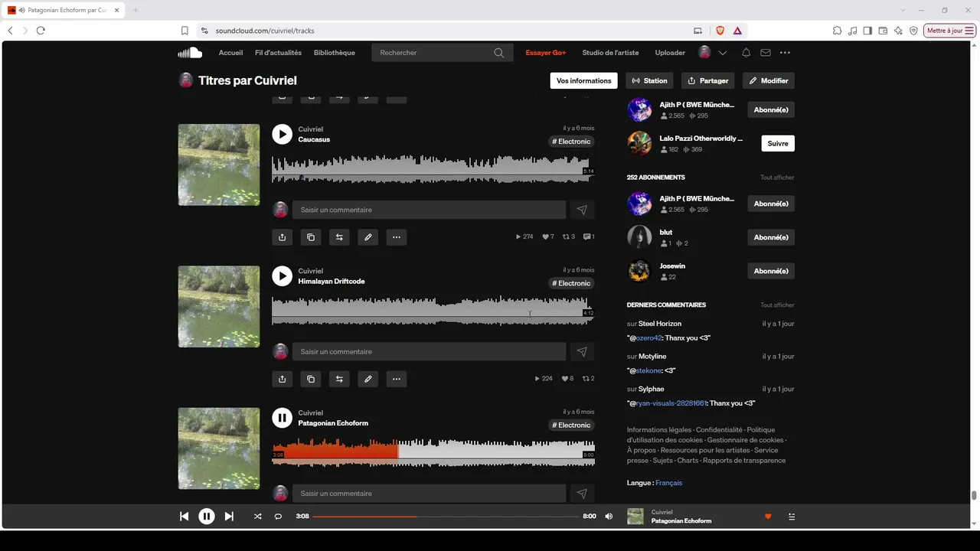Open the notifications bell
The width and height of the screenshot is (980, 551).
point(746,53)
